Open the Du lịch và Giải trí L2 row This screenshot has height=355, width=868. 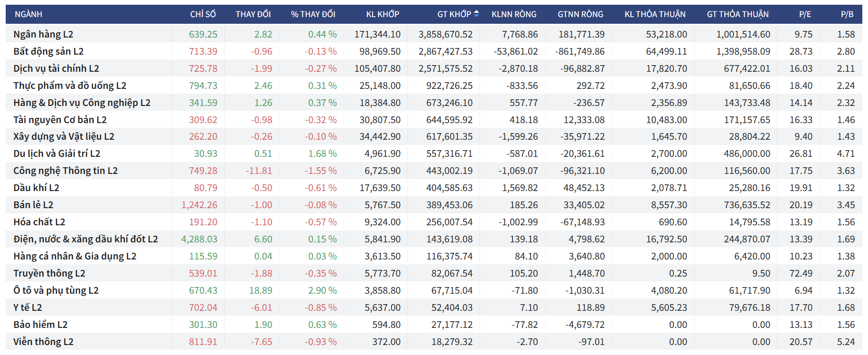[57, 154]
